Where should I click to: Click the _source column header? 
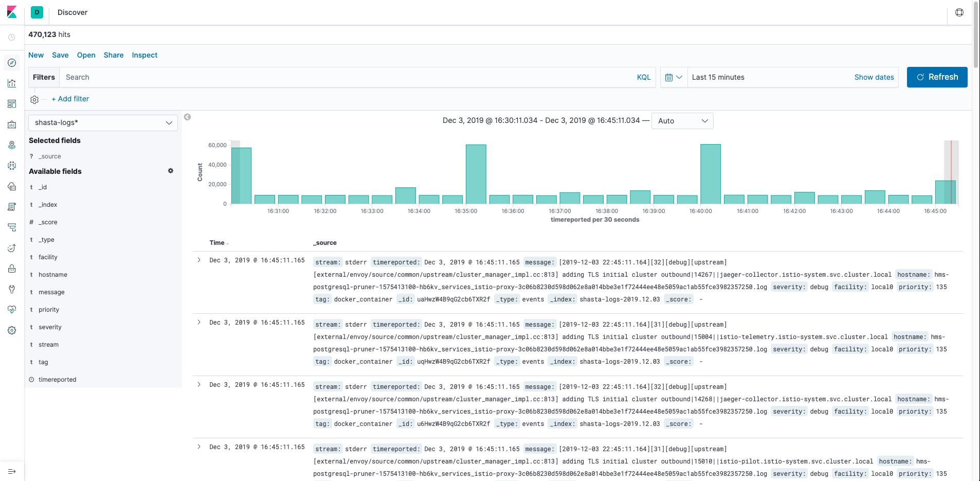point(325,243)
